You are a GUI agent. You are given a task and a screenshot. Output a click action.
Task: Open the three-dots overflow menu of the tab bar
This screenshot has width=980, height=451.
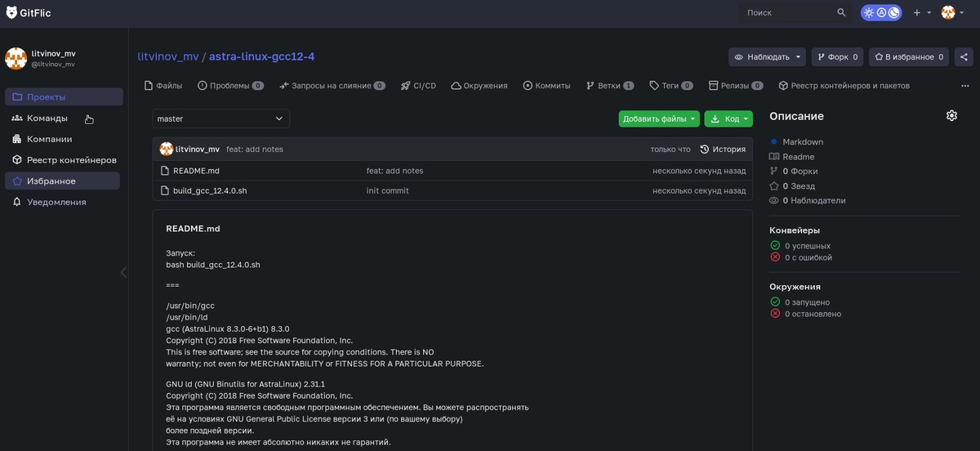pos(965,86)
